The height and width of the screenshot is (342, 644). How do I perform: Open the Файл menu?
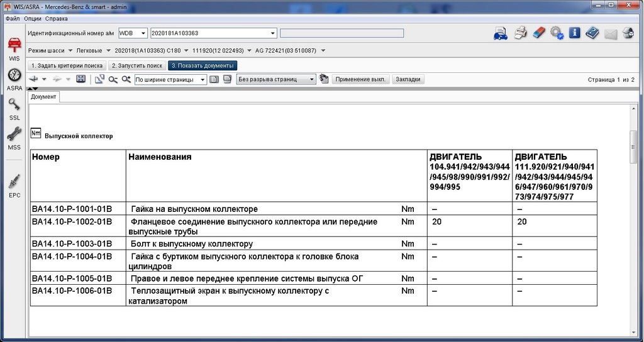click(x=13, y=18)
